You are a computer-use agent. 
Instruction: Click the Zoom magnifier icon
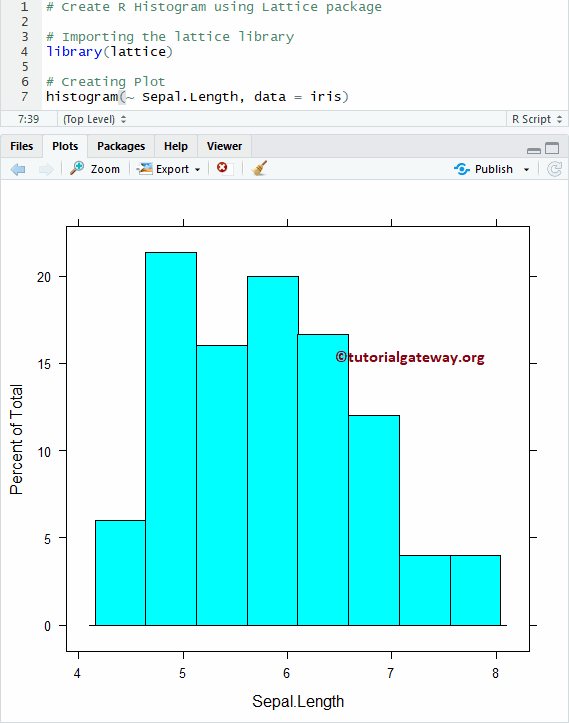(77, 168)
